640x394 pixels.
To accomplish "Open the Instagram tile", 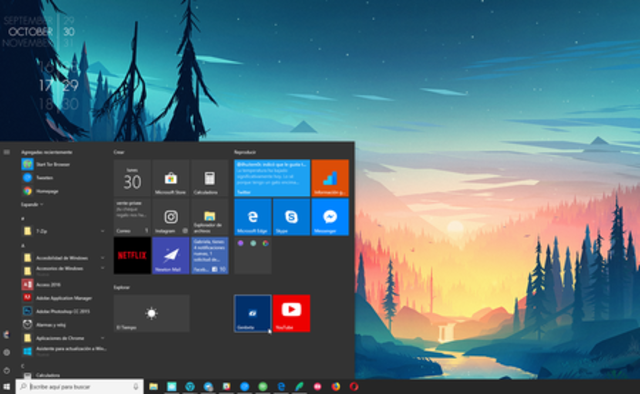I will click(171, 217).
